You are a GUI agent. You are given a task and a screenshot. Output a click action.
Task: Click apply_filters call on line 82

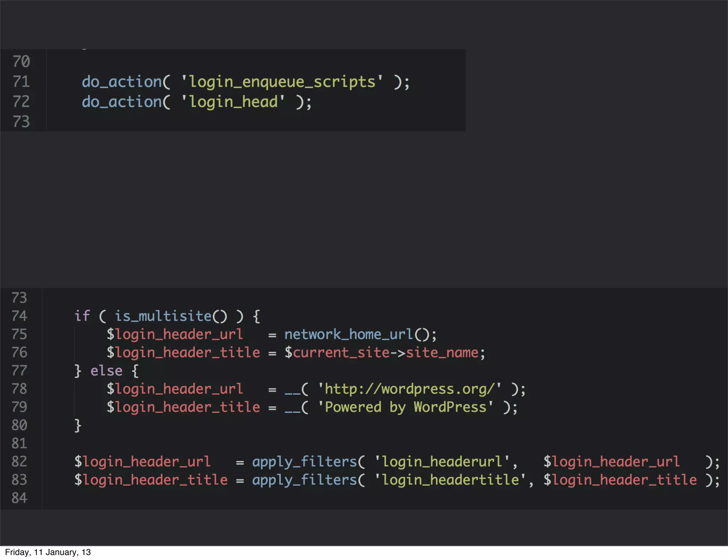304,462
